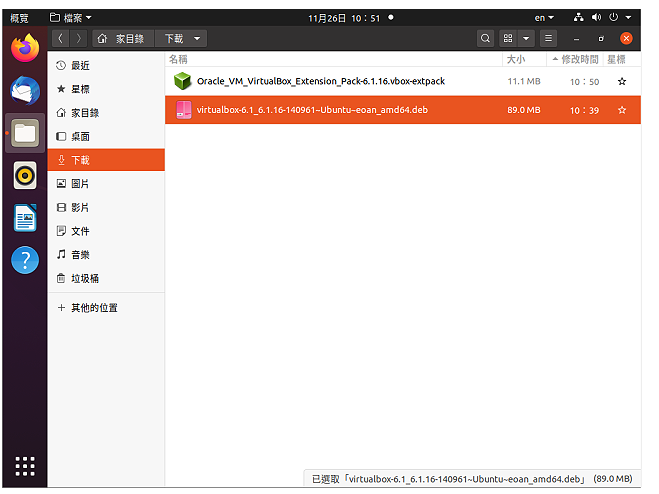Open 其他的位置 in the sidebar
Image resolution: width=659 pixels, height=494 pixels.
click(x=106, y=308)
